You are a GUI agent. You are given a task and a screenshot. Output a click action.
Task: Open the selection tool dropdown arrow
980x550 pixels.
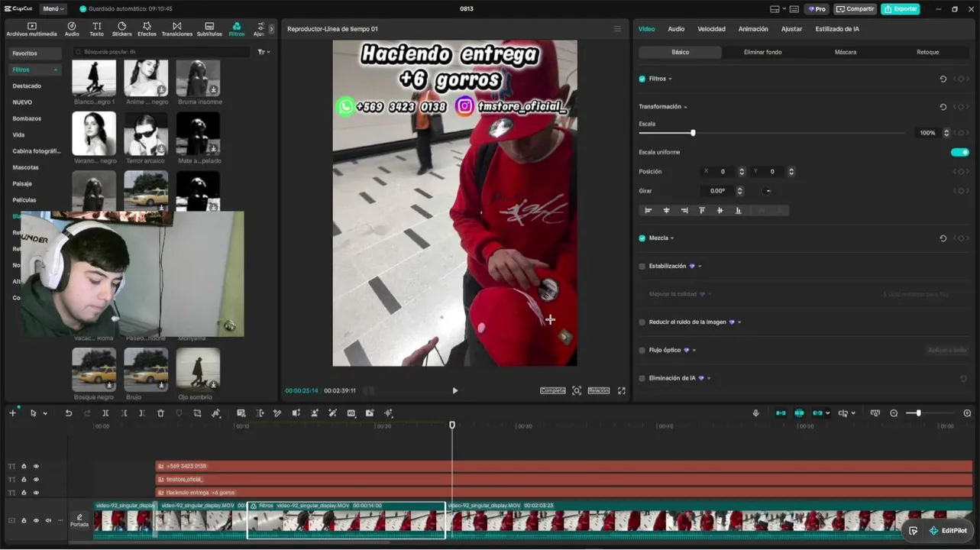(x=45, y=413)
